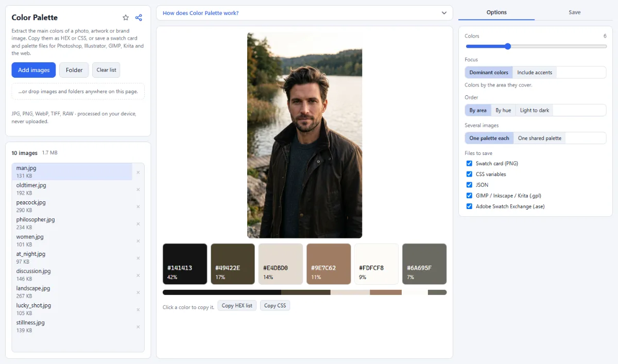Image resolution: width=618 pixels, height=364 pixels.
Task: Click the share icon beside Color Palette
Action: 139,18
